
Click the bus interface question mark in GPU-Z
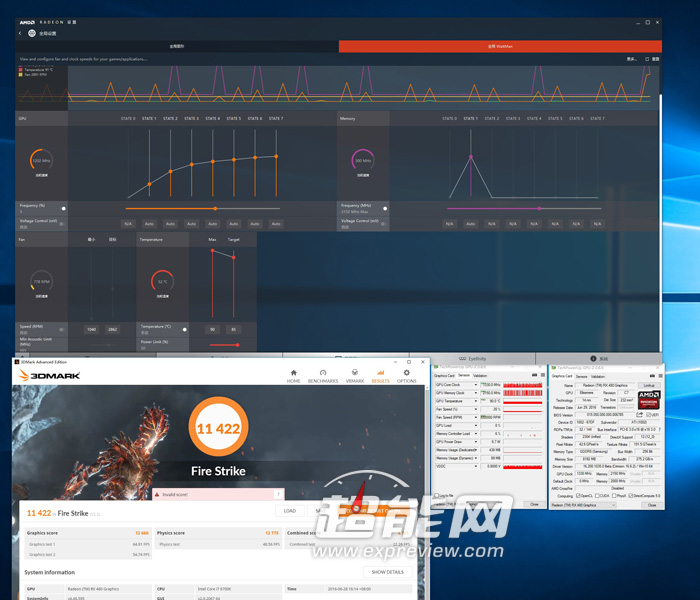tap(659, 429)
